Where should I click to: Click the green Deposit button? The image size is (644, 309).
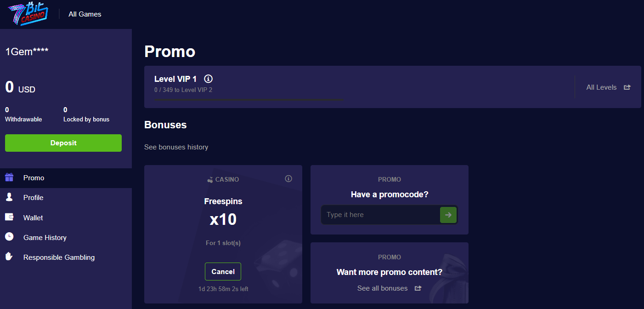point(63,143)
